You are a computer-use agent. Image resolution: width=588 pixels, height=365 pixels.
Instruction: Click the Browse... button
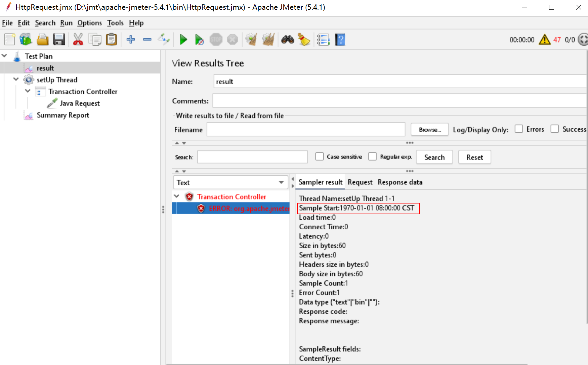point(429,130)
